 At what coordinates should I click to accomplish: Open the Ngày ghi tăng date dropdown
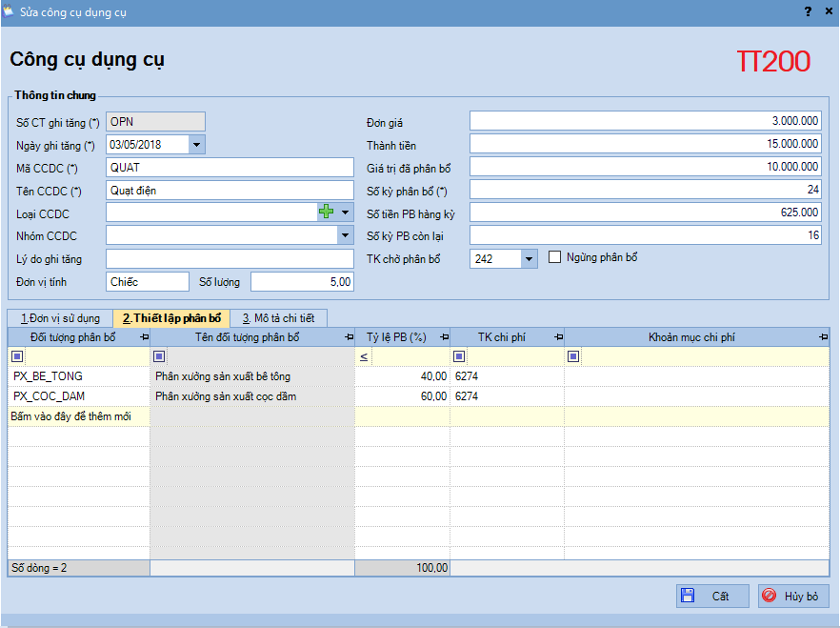(196, 145)
